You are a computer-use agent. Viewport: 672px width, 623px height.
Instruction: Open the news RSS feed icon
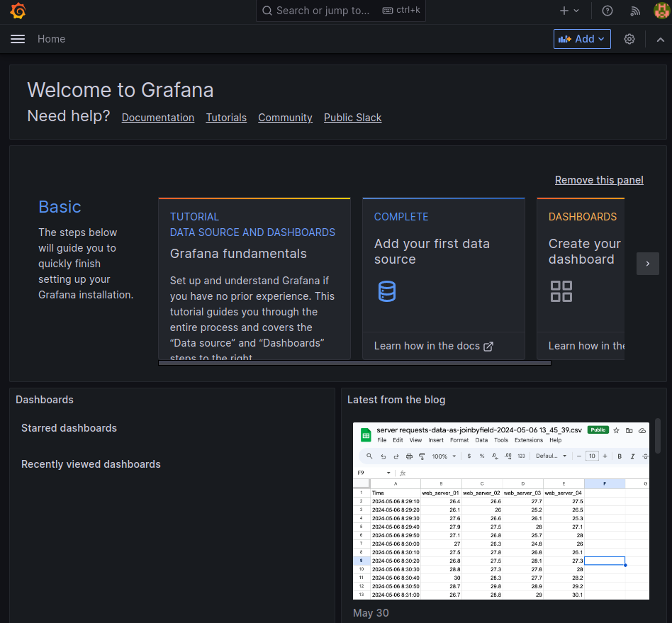[635, 11]
